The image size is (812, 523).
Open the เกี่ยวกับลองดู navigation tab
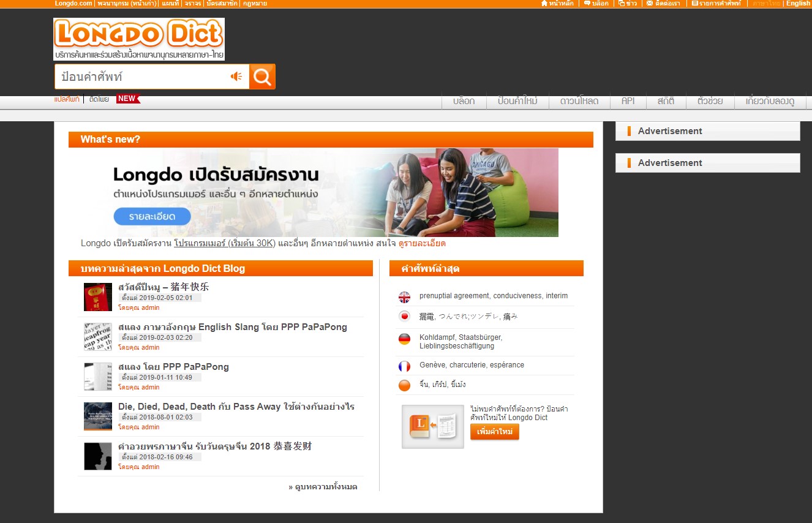coord(770,101)
